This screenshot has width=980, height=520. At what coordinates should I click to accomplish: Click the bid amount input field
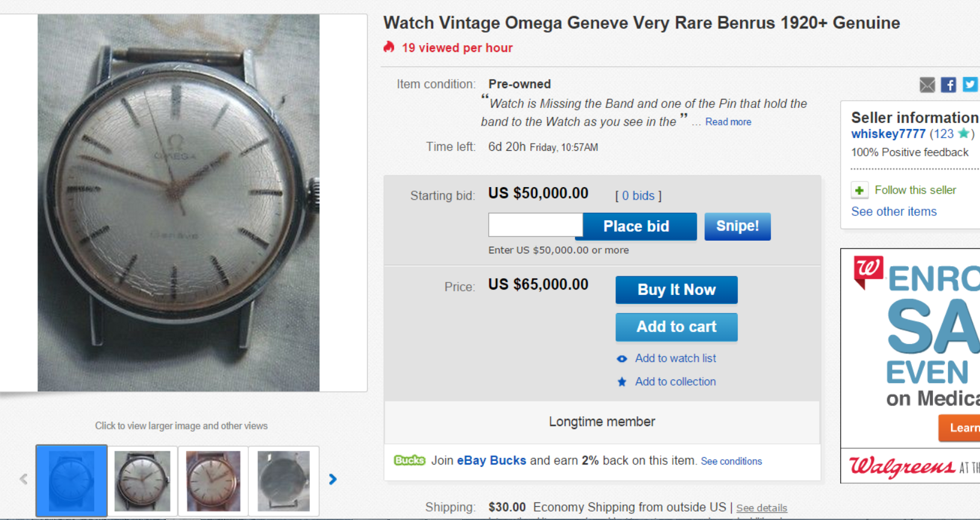535,226
